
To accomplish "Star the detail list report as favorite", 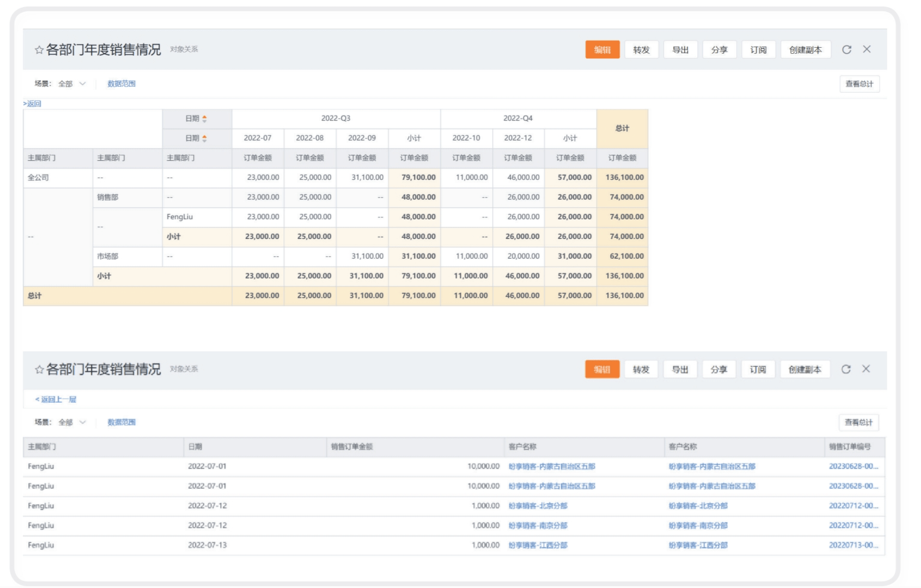I will 39,370.
